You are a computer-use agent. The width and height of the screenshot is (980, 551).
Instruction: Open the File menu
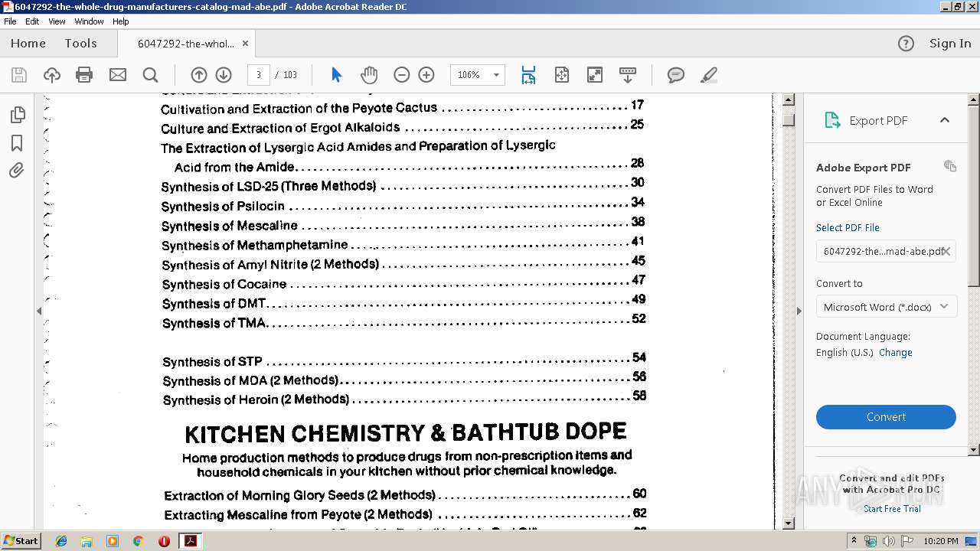(x=10, y=21)
